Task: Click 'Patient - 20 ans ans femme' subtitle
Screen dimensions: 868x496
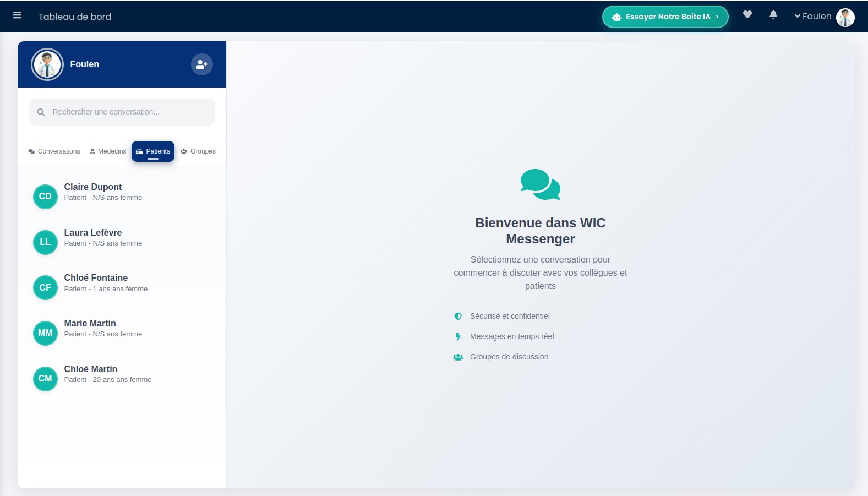Action: tap(108, 380)
